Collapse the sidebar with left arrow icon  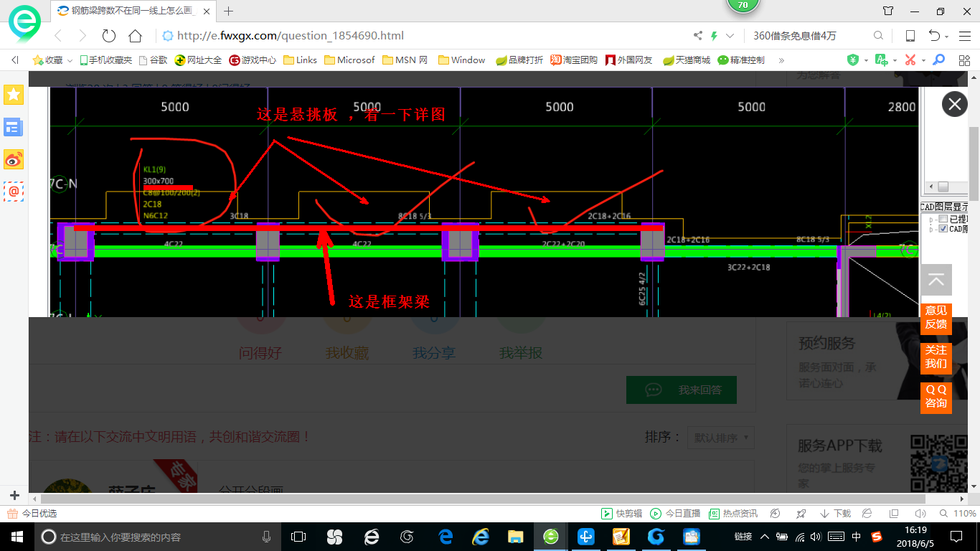14,60
